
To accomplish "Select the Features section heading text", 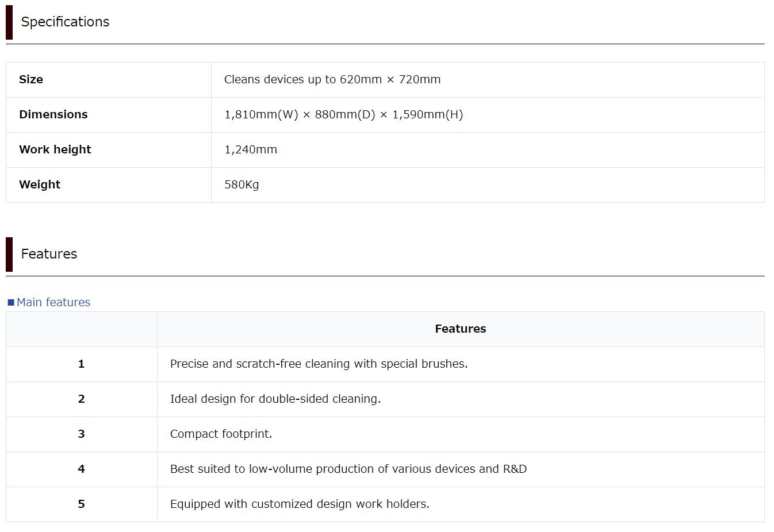I will pos(49,254).
